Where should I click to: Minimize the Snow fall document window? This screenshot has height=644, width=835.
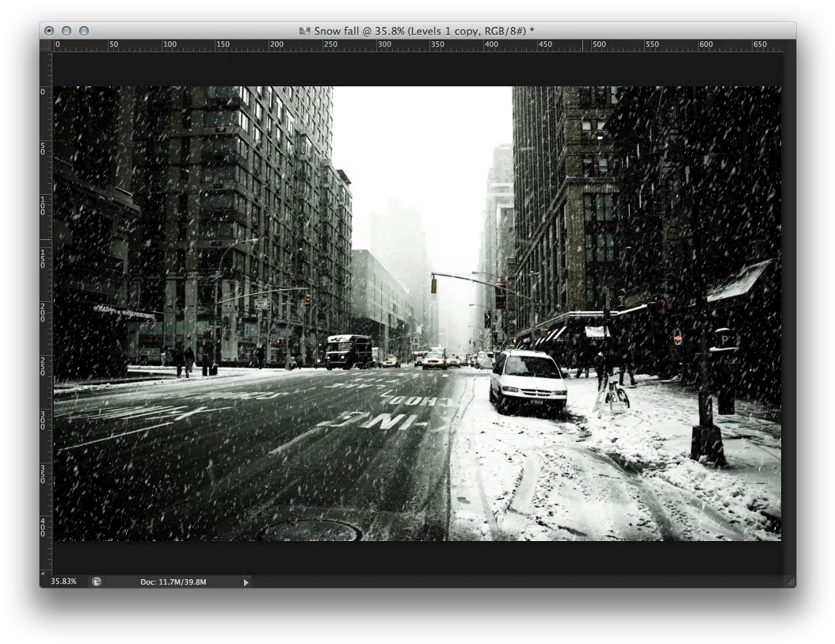[x=67, y=31]
